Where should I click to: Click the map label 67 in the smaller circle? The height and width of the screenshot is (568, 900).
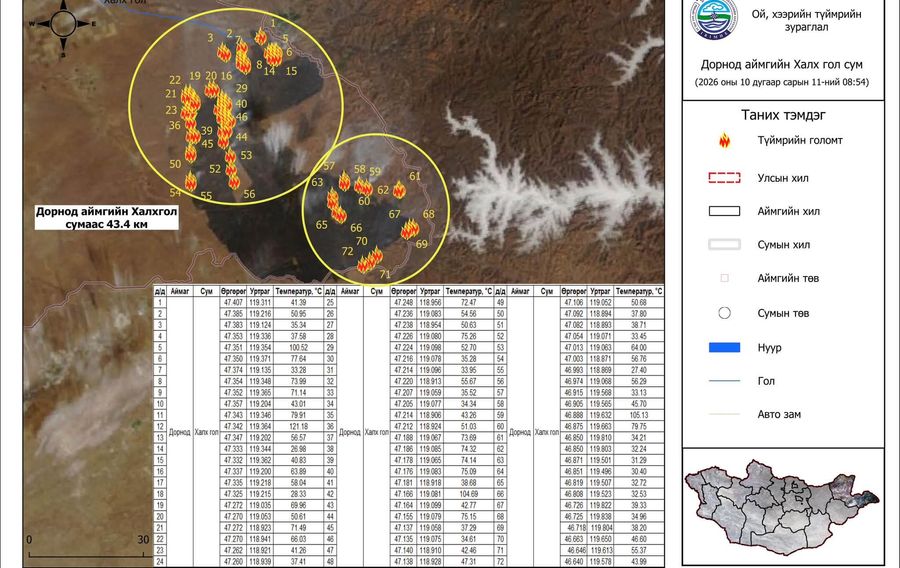point(394,215)
